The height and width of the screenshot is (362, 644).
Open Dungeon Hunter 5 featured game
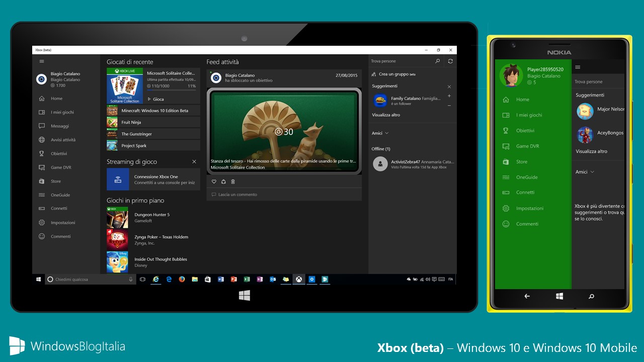[x=153, y=217]
